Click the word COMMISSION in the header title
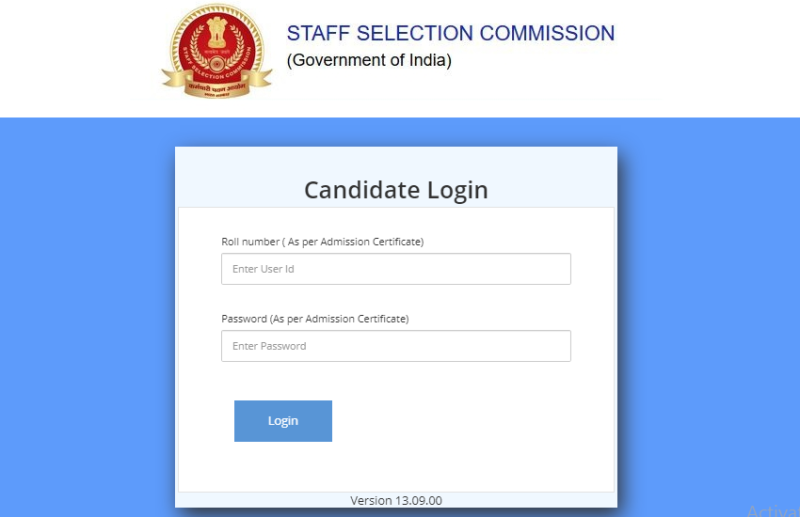 tap(547, 33)
